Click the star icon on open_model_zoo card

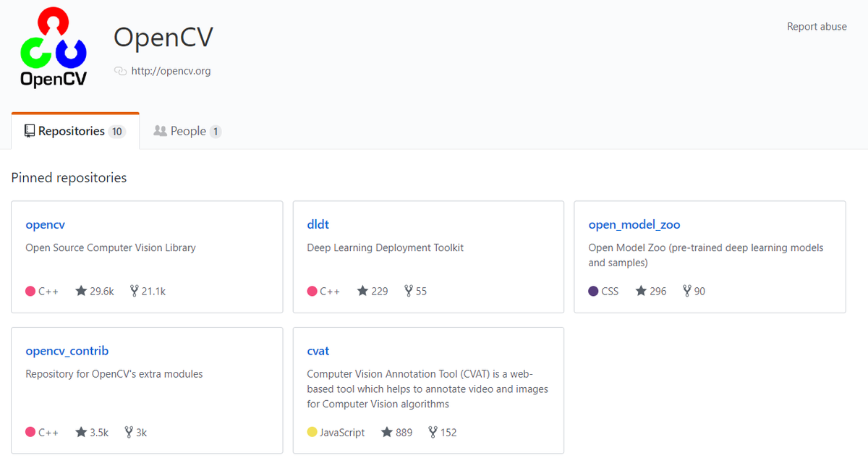click(x=641, y=291)
